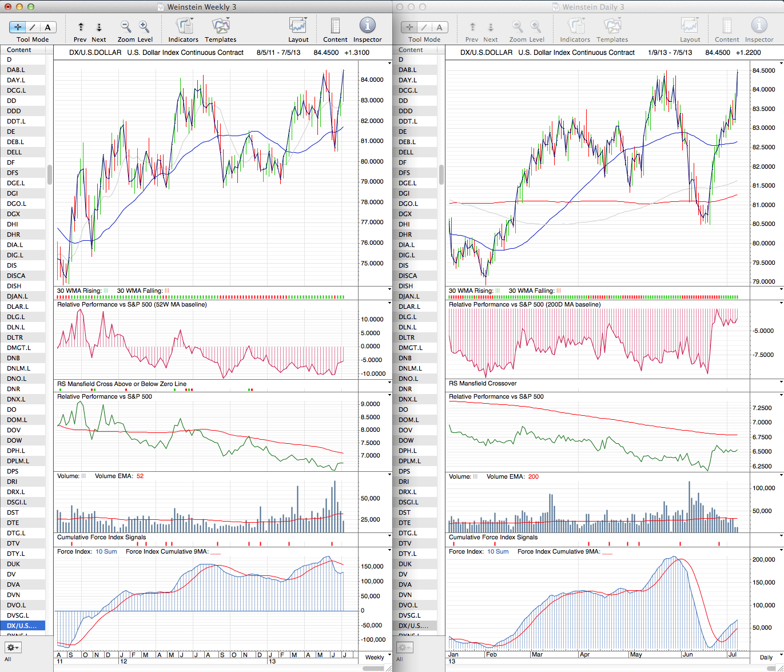Select the text annotation tool in Weekly window
This screenshot has width=784, height=672.
(47, 27)
